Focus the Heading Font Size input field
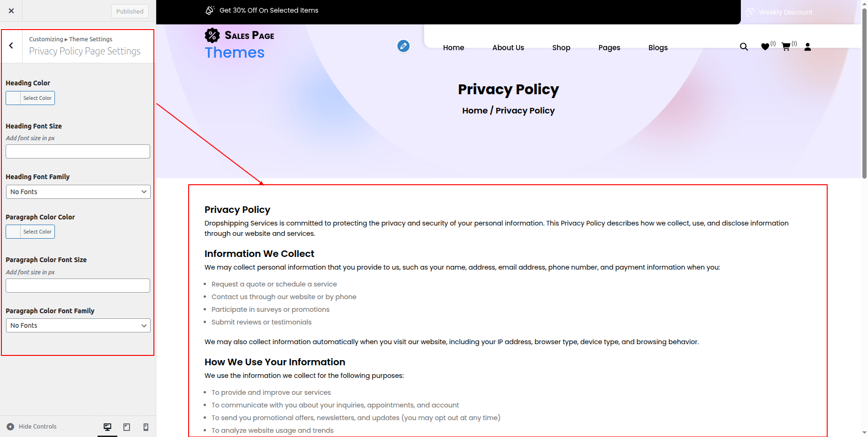The height and width of the screenshot is (437, 868). pyautogui.click(x=78, y=151)
